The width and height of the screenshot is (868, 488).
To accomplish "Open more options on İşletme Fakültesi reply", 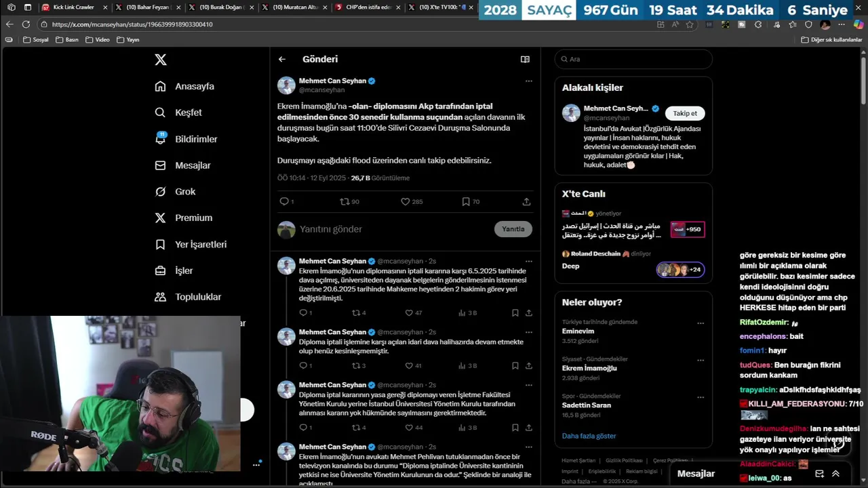I will coord(529,385).
